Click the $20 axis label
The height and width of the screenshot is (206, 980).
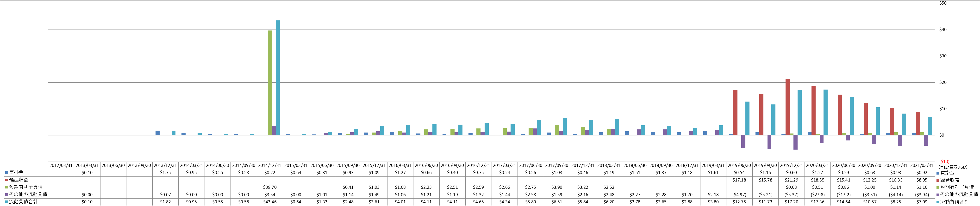(x=943, y=83)
